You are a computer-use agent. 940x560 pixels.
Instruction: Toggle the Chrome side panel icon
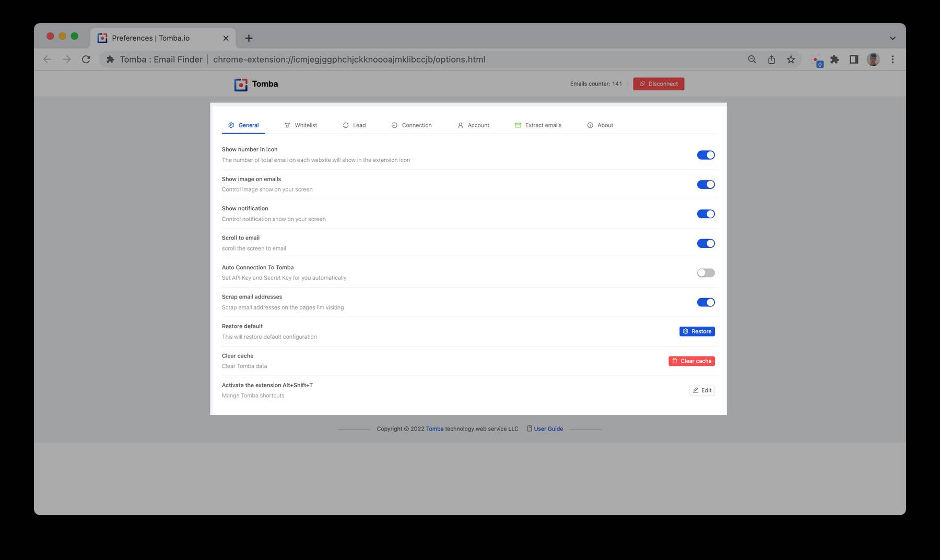click(x=854, y=59)
